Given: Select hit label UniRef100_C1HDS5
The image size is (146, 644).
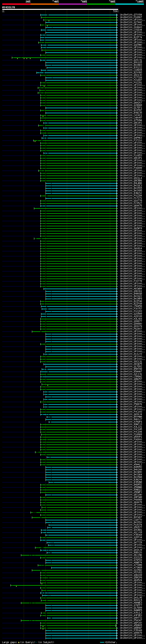Looking at the screenshot, I should pos(131,70).
